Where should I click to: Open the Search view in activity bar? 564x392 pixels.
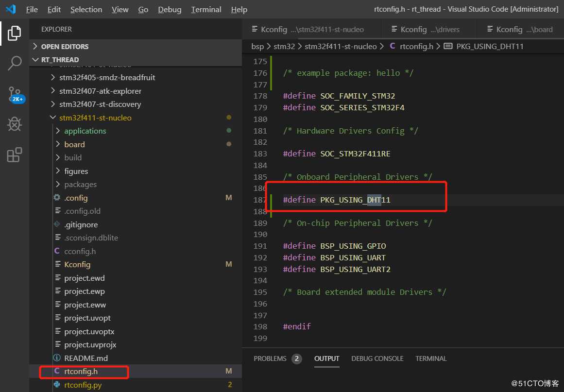(15, 63)
